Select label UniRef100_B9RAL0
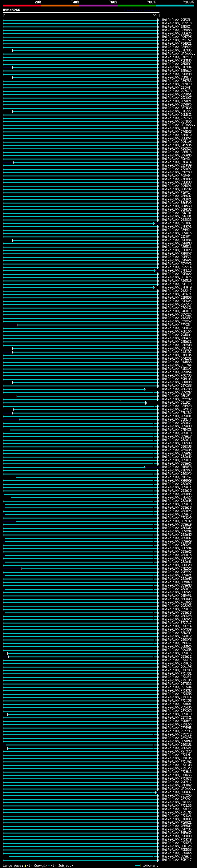The width and height of the screenshot is (197, 868). pyautogui.click(x=177, y=71)
